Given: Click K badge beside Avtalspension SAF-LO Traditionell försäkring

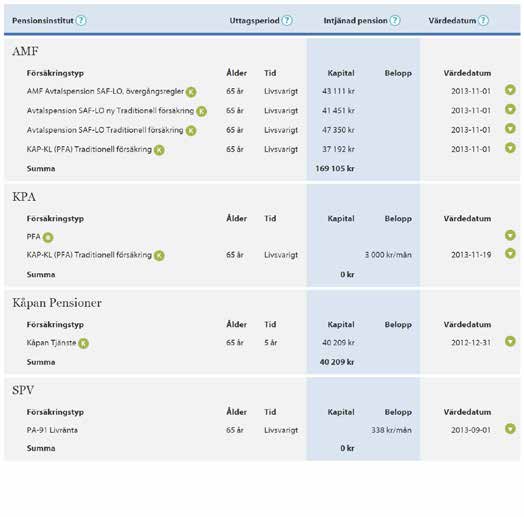Looking at the screenshot, I should (191, 130).
